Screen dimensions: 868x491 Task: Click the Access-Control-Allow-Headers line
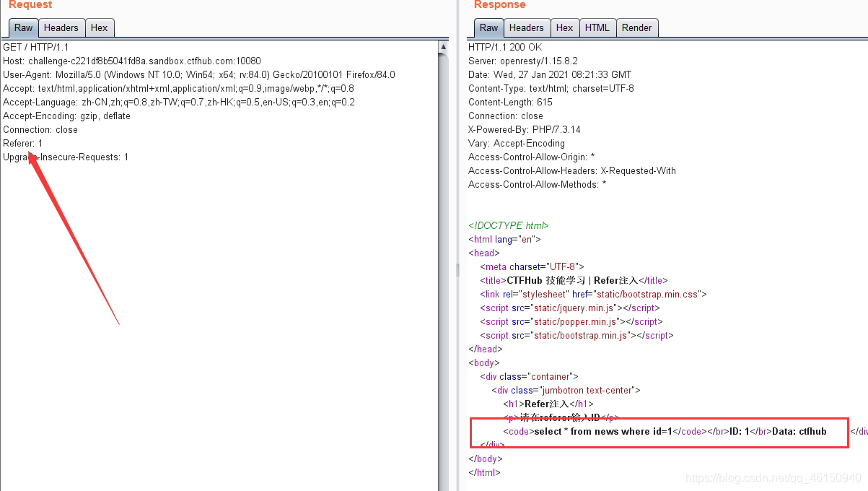tap(572, 171)
